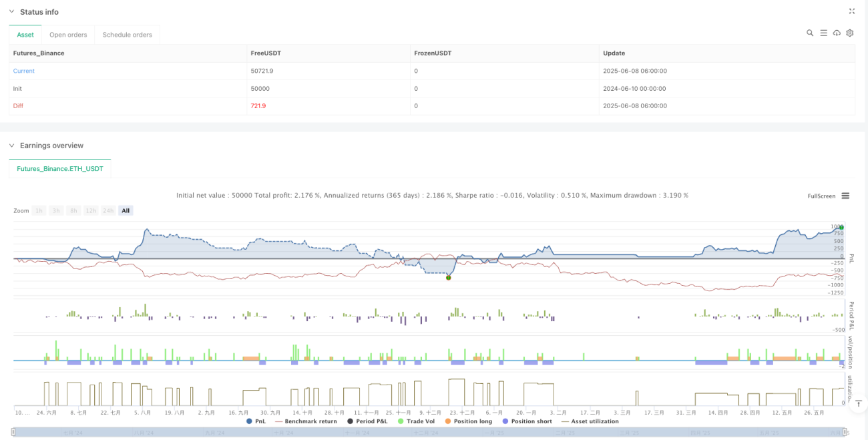Image resolution: width=868 pixels, height=440 pixels.
Task: Switch to the Open orders tab
Action: 68,35
